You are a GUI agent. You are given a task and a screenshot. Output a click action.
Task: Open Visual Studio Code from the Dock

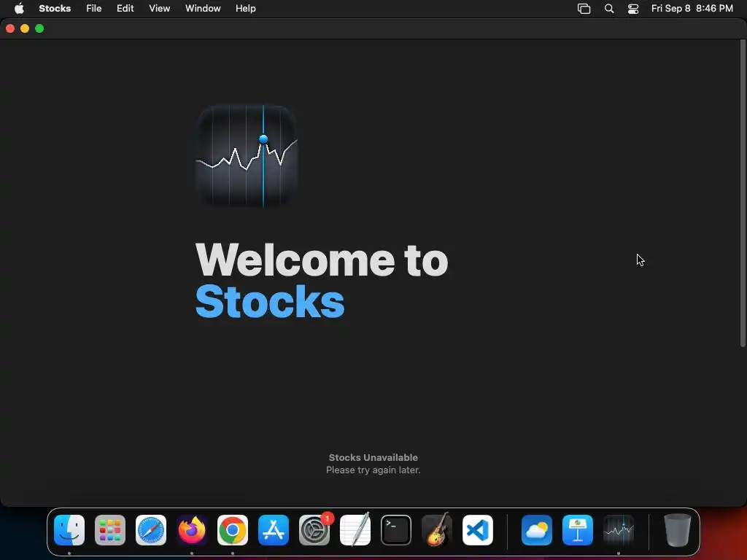(478, 530)
